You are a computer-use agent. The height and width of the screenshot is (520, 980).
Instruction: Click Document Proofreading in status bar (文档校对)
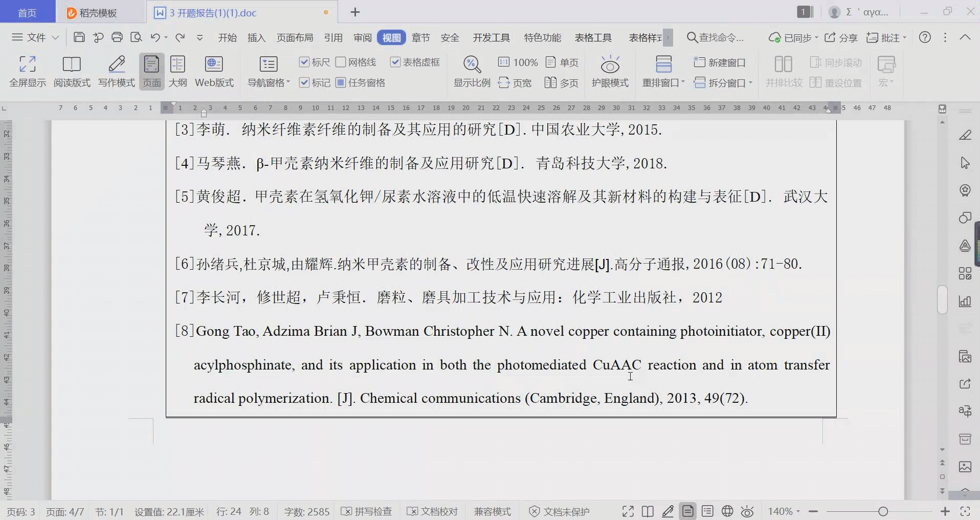432,511
